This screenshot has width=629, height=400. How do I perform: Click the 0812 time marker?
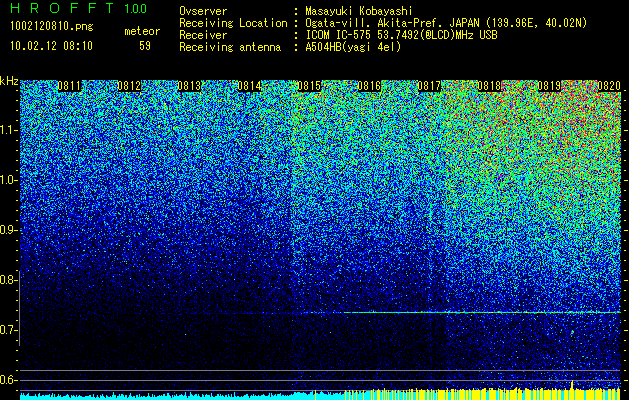point(129,86)
